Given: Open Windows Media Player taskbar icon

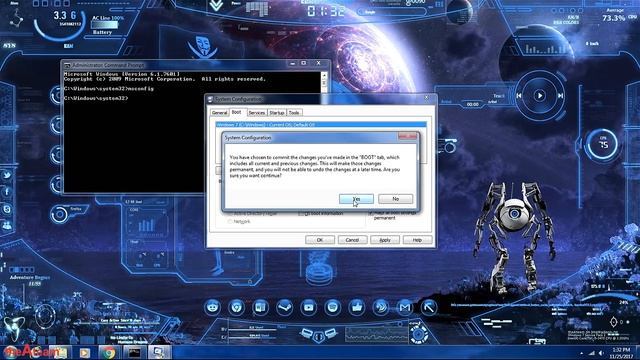Looking at the screenshot, I should coord(84,353).
